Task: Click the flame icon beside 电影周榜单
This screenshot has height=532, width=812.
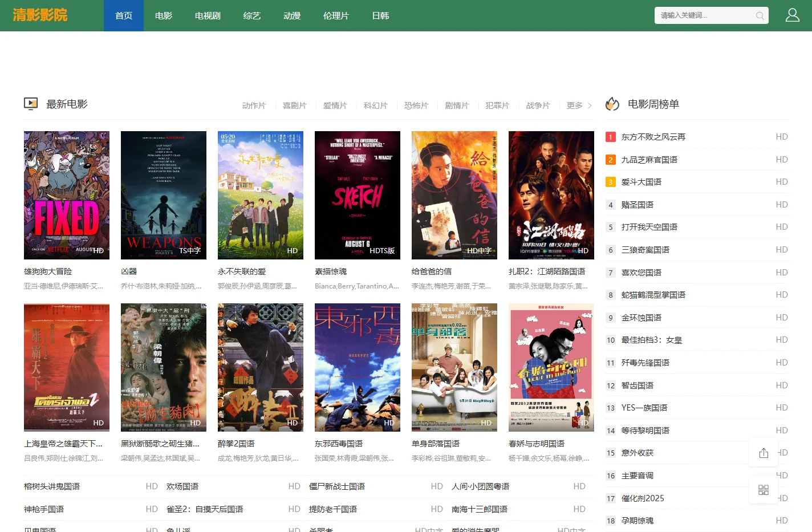Action: pyautogui.click(x=612, y=104)
